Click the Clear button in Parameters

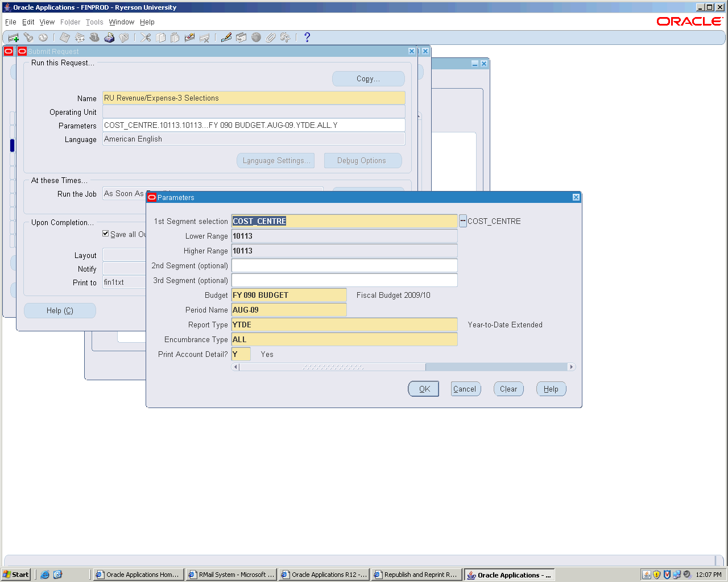click(x=508, y=389)
